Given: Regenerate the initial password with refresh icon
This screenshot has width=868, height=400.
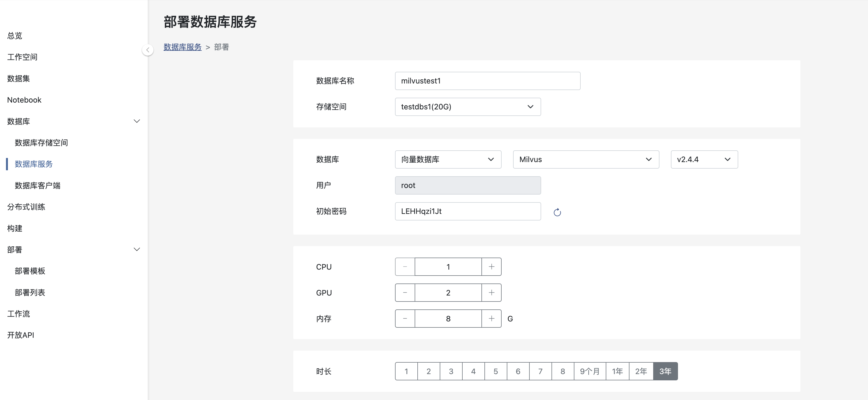Looking at the screenshot, I should coord(557,212).
